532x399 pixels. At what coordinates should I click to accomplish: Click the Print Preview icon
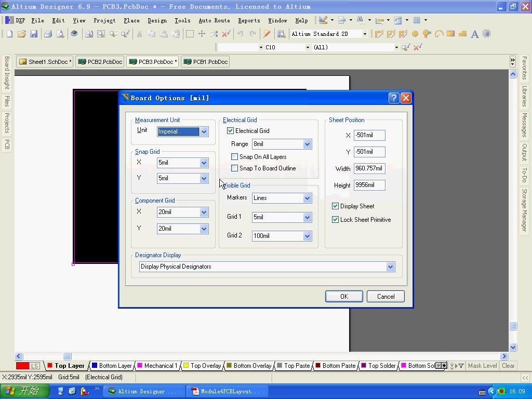[60, 34]
